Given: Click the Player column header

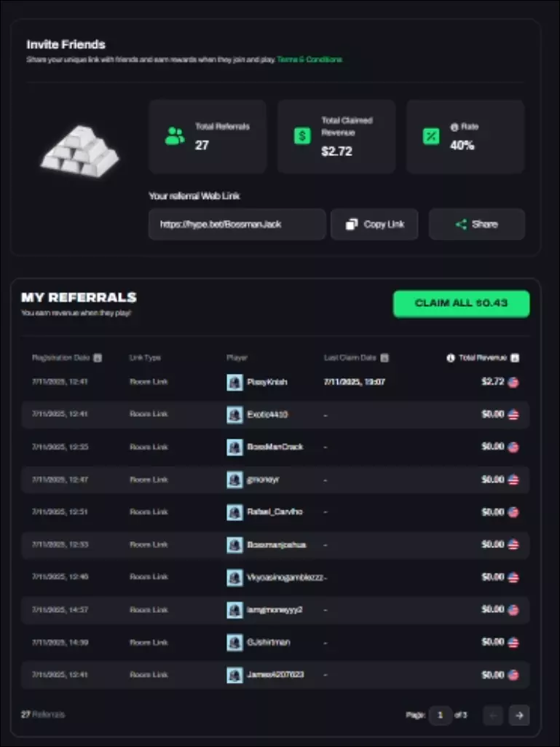Looking at the screenshot, I should (237, 358).
